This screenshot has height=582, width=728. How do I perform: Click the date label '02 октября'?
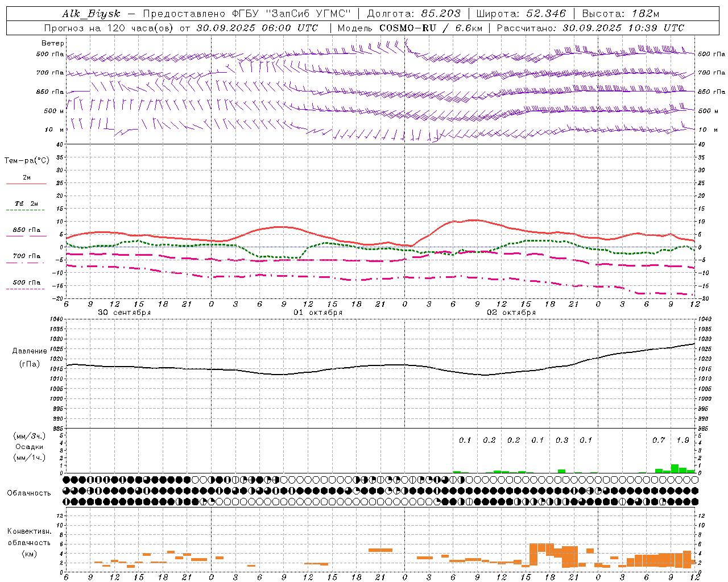(511, 312)
